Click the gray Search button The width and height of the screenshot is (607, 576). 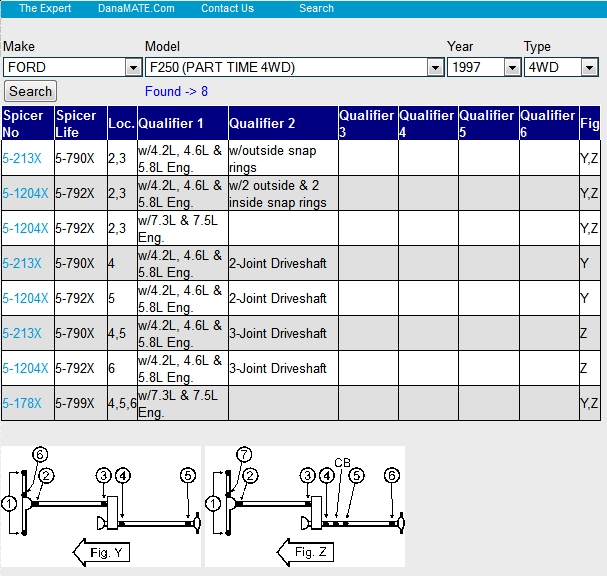click(x=31, y=91)
